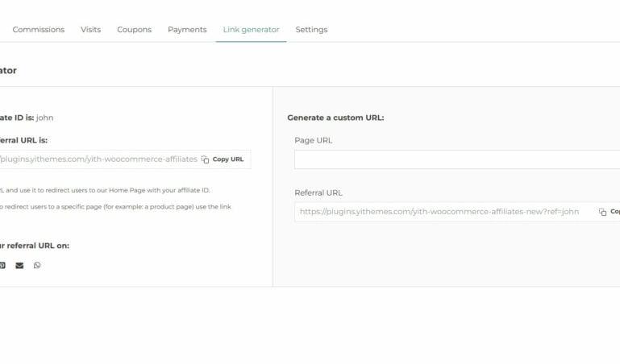Open the Commissions tab

pos(39,30)
